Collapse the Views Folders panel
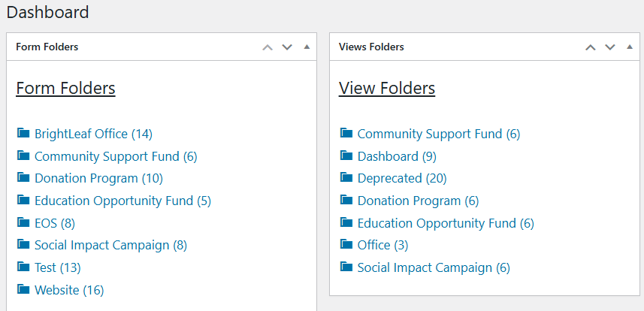The image size is (644, 311). 629,47
